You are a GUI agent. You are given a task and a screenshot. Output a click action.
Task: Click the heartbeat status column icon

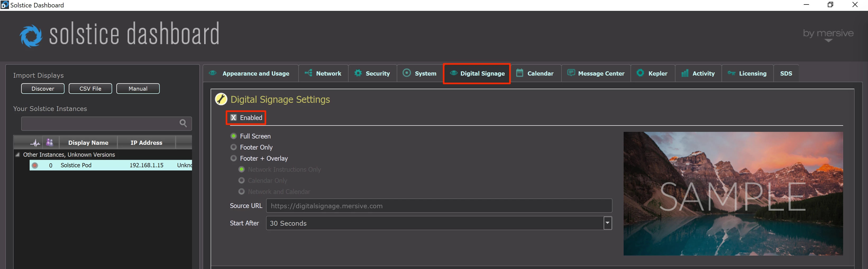pyautogui.click(x=35, y=143)
